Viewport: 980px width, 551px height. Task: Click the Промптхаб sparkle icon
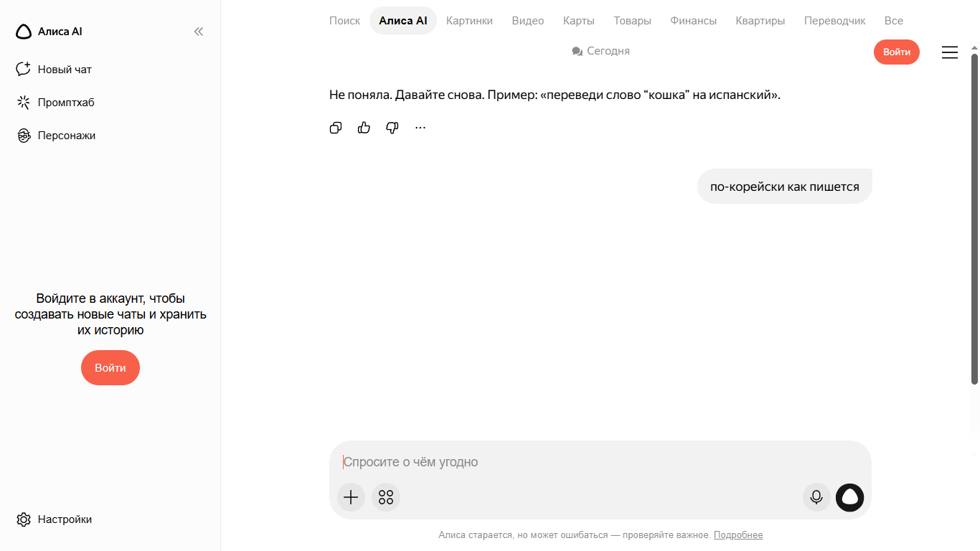point(24,103)
